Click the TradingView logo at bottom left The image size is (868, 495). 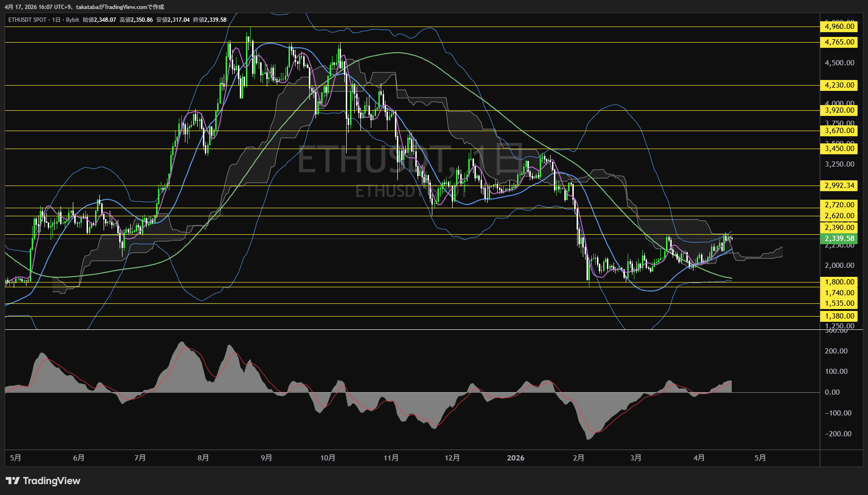pyautogui.click(x=43, y=481)
